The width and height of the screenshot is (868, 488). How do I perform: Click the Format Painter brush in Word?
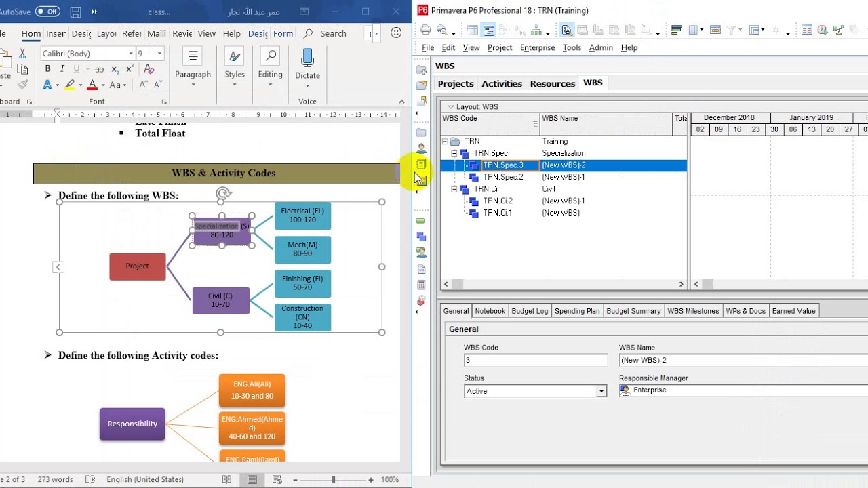click(22, 85)
